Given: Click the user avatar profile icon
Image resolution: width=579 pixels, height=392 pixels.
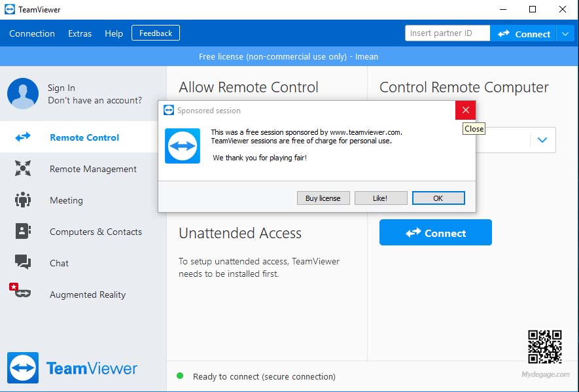Looking at the screenshot, I should click(23, 94).
